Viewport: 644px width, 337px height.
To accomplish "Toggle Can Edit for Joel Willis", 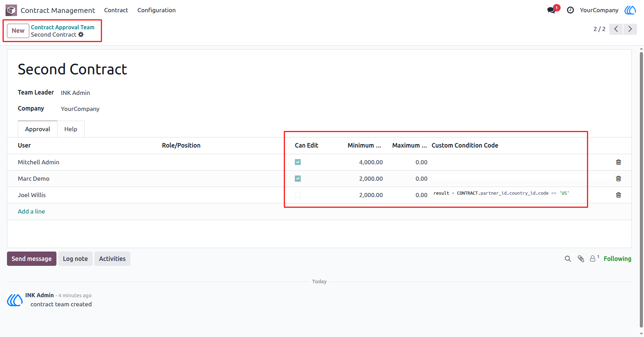I will [298, 195].
